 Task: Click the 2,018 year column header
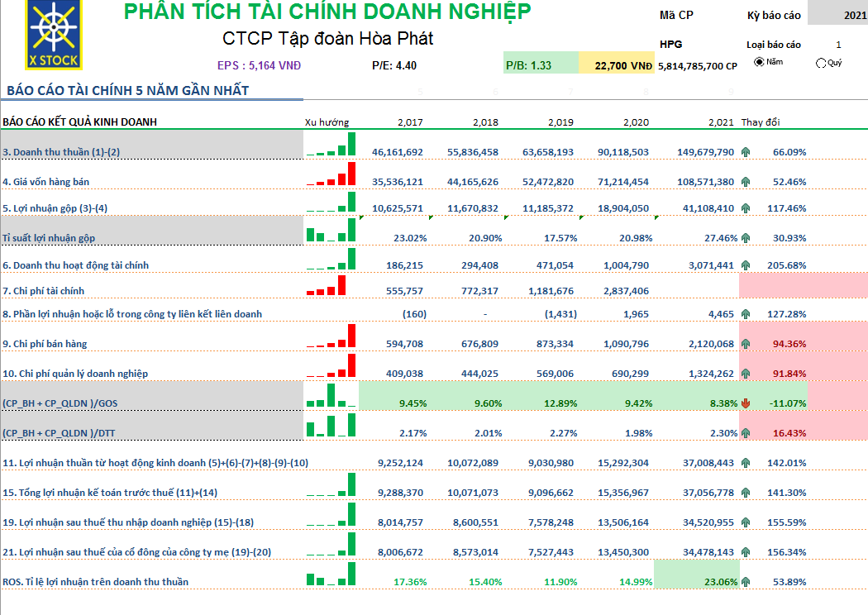coord(485,122)
